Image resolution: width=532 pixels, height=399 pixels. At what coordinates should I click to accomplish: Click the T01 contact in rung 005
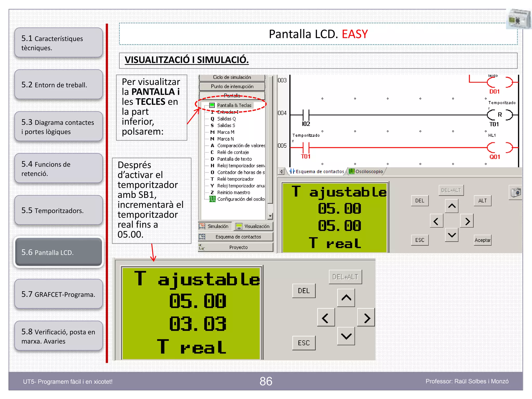click(x=306, y=148)
